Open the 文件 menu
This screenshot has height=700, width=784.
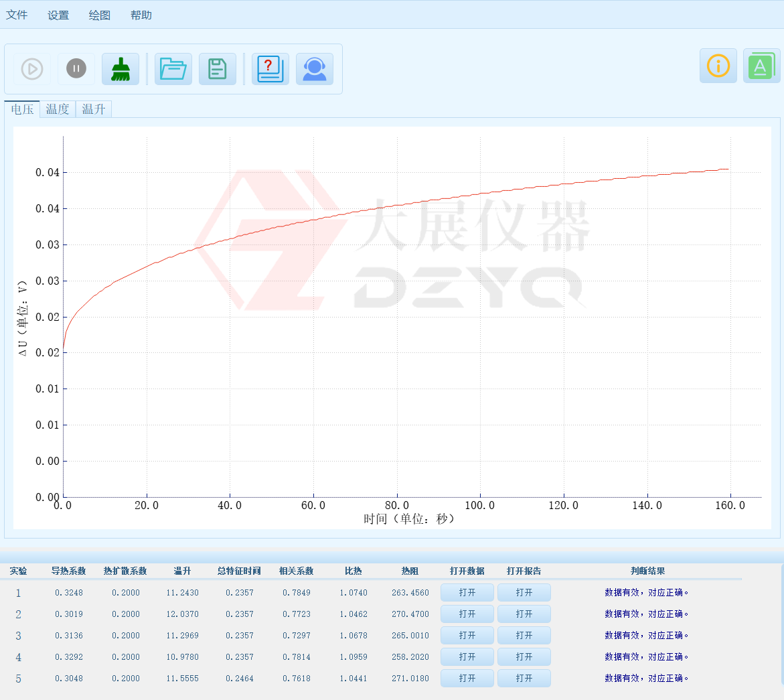point(17,15)
